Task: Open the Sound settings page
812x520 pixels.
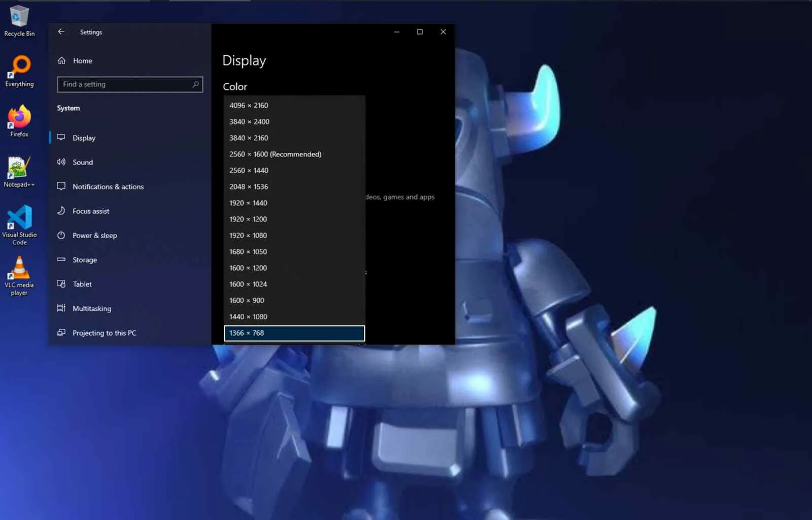Action: 130,162
